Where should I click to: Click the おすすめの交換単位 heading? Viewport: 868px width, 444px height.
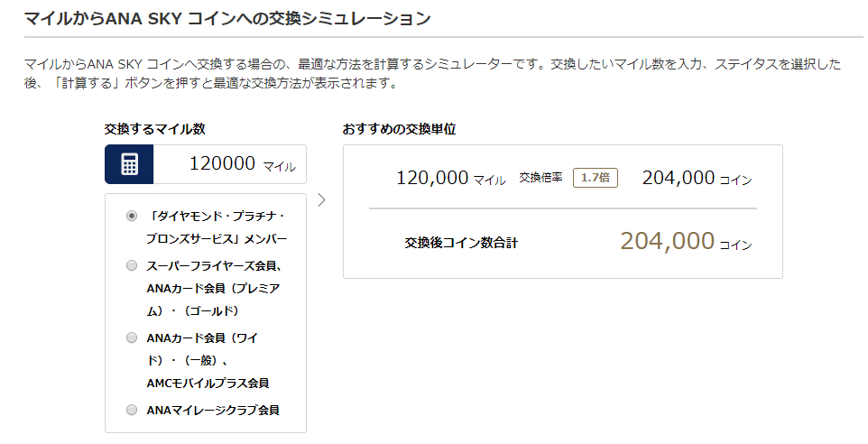coord(399,129)
